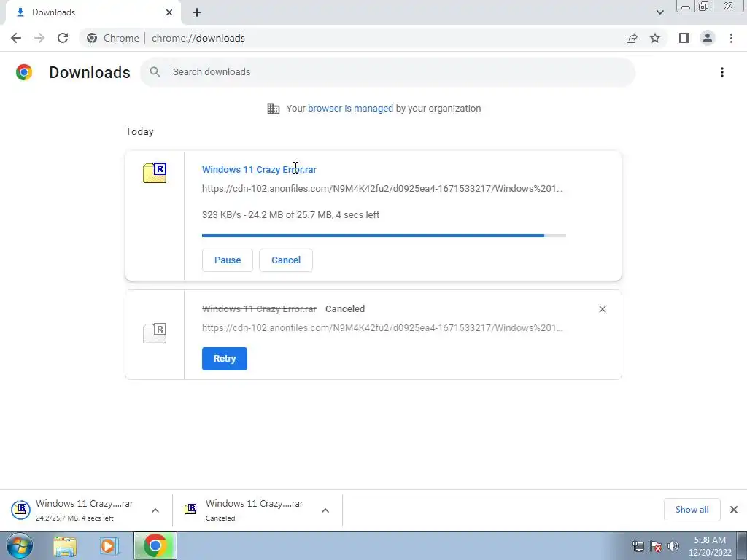The image size is (747, 560).
Task: Expand options for in-progress shelf download
Action: point(155,510)
